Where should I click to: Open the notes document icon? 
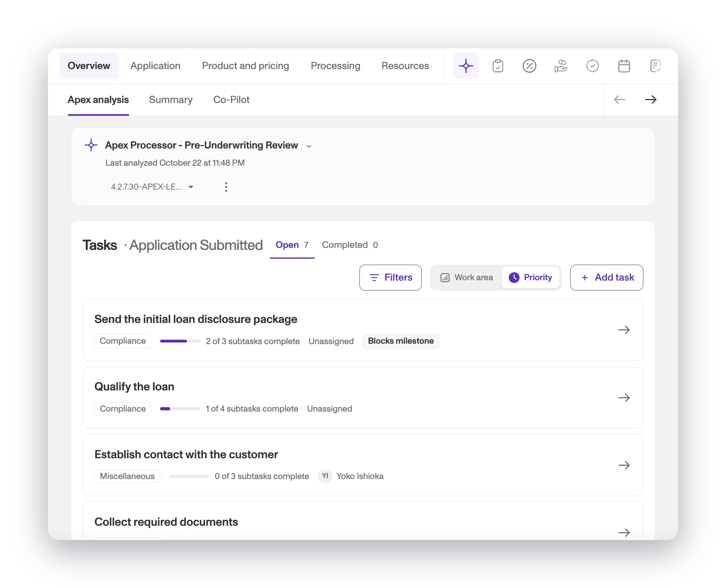[656, 66]
